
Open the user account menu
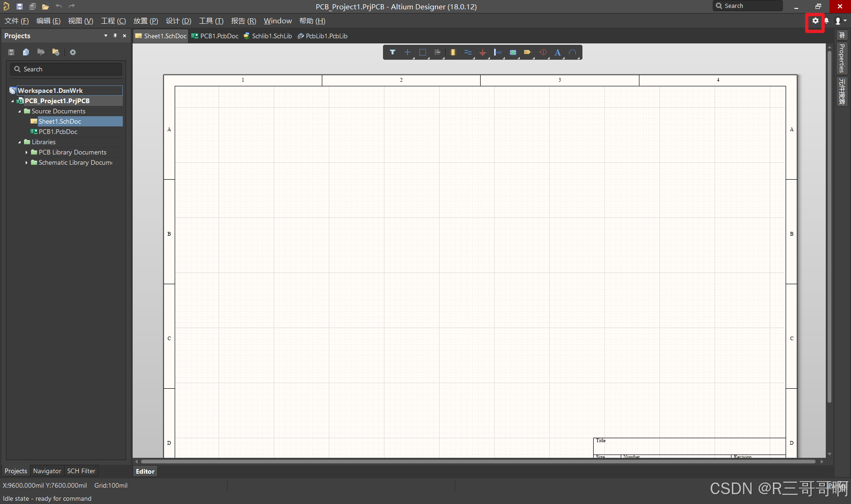(840, 21)
